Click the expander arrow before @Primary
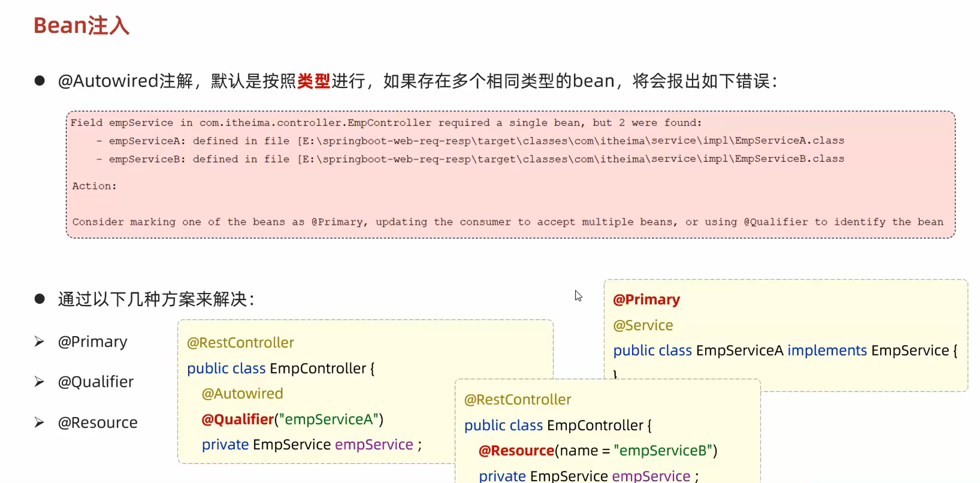Viewport: 980px width, 483px height. click(39, 341)
